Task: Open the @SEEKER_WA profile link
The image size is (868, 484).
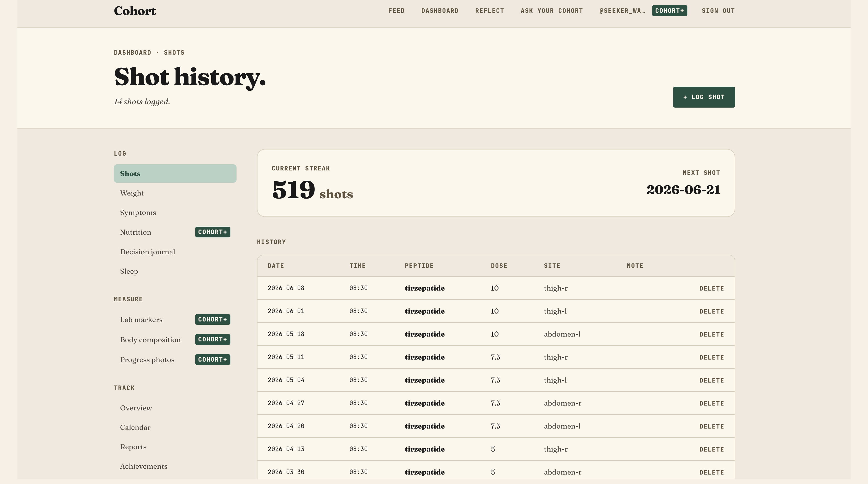Action: 622,11
